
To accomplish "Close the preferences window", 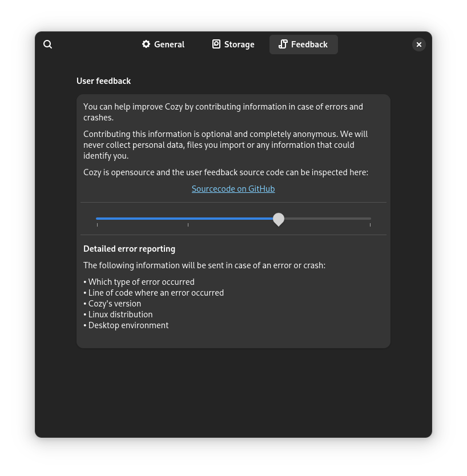I will [419, 45].
